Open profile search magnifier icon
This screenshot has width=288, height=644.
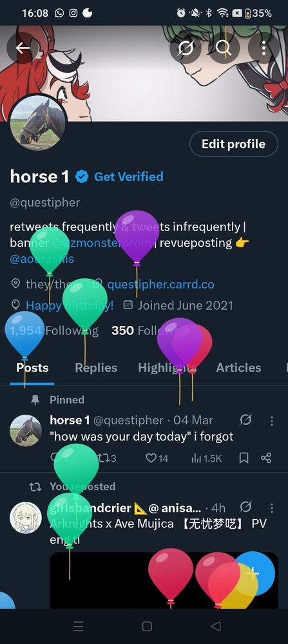point(224,48)
